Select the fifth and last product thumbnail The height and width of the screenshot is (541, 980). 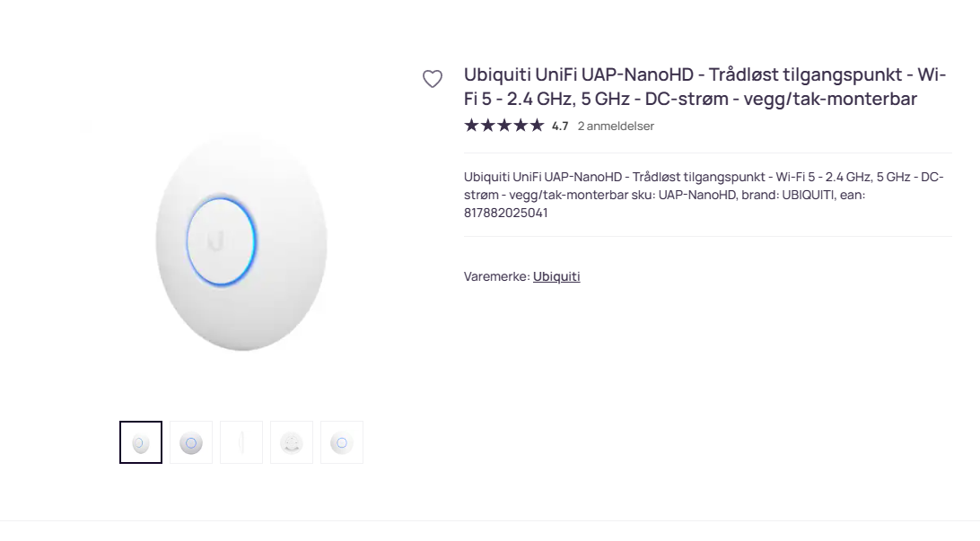point(342,442)
